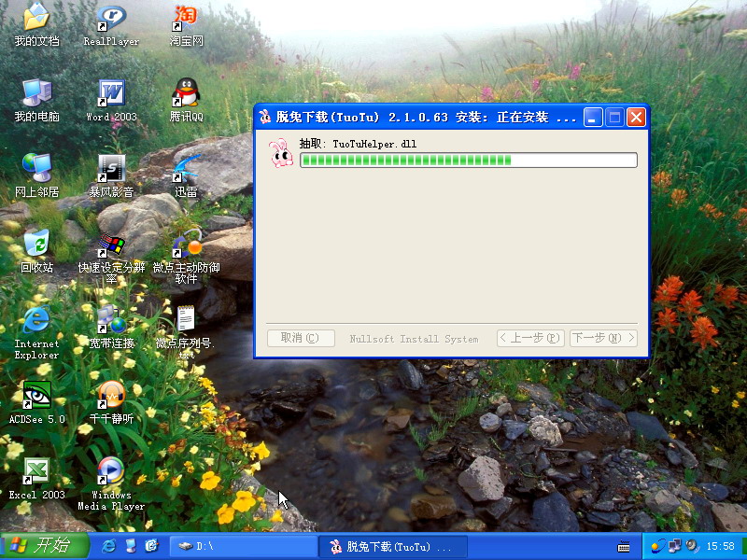Click the 网上邻居 desktop icon

pos(36,175)
